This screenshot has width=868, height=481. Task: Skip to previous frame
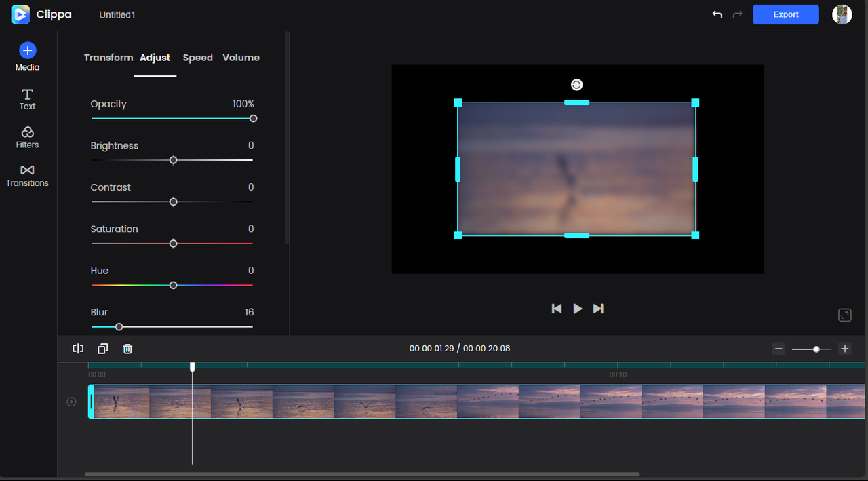pyautogui.click(x=557, y=309)
